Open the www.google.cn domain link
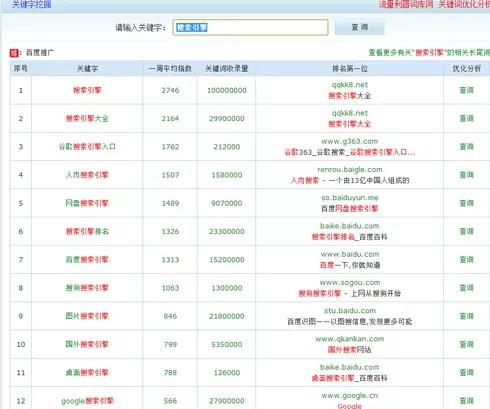490x409 pixels. (x=350, y=396)
